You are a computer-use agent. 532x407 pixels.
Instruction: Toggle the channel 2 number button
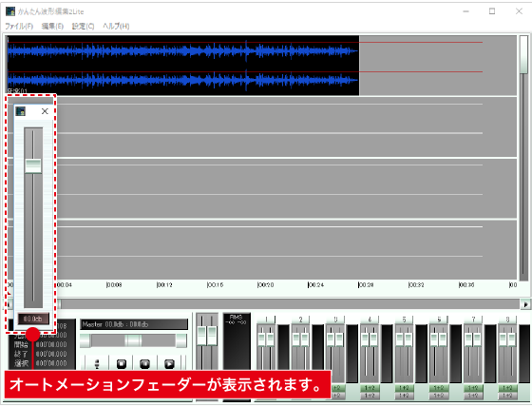(x=300, y=320)
